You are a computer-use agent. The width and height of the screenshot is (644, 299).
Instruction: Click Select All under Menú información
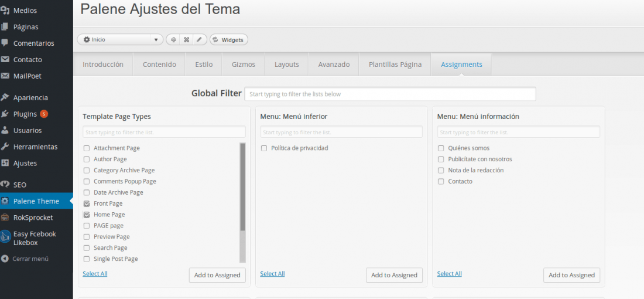[x=449, y=274]
